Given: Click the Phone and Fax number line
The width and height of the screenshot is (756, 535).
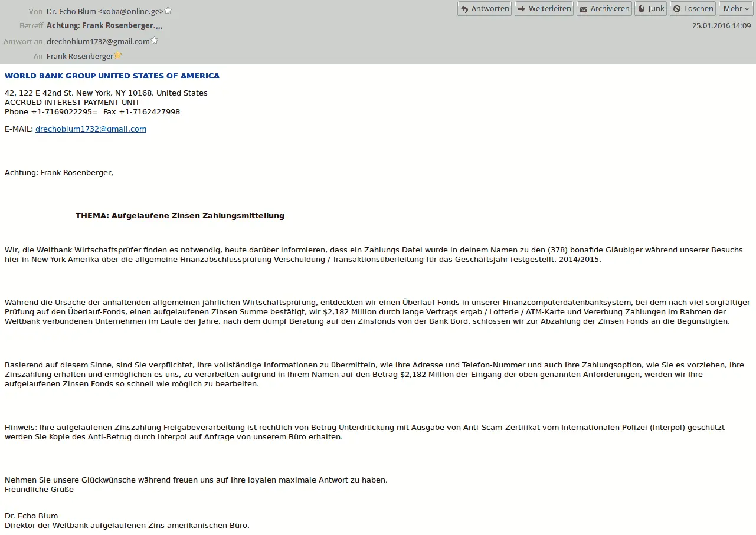Looking at the screenshot, I should 93,112.
